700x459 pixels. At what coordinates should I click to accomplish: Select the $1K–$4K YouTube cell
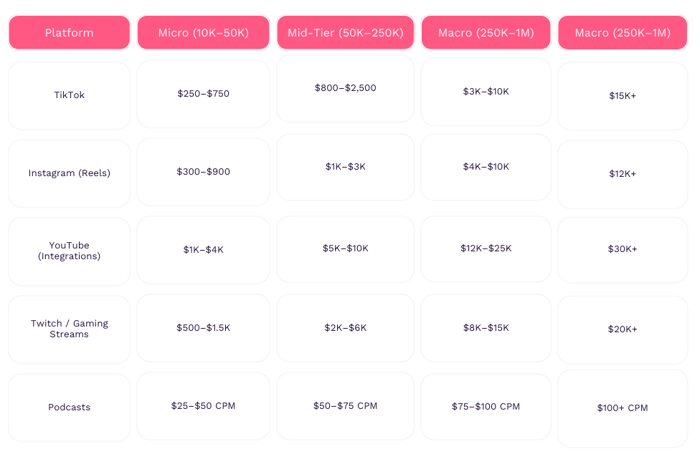point(203,250)
